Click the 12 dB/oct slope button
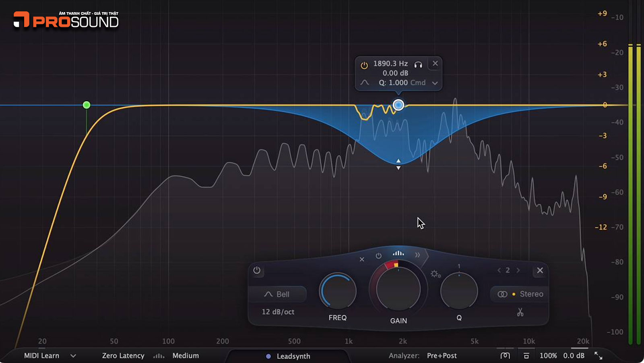The width and height of the screenshot is (644, 363). tap(278, 312)
